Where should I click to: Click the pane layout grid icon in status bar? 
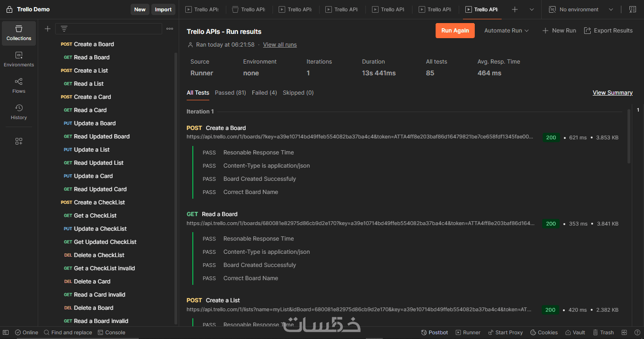tap(624, 332)
